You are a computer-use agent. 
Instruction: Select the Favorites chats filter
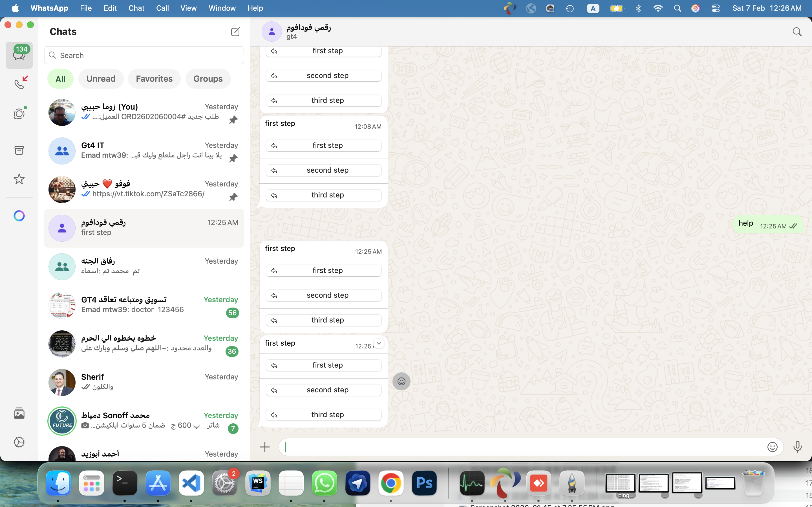[154, 79]
